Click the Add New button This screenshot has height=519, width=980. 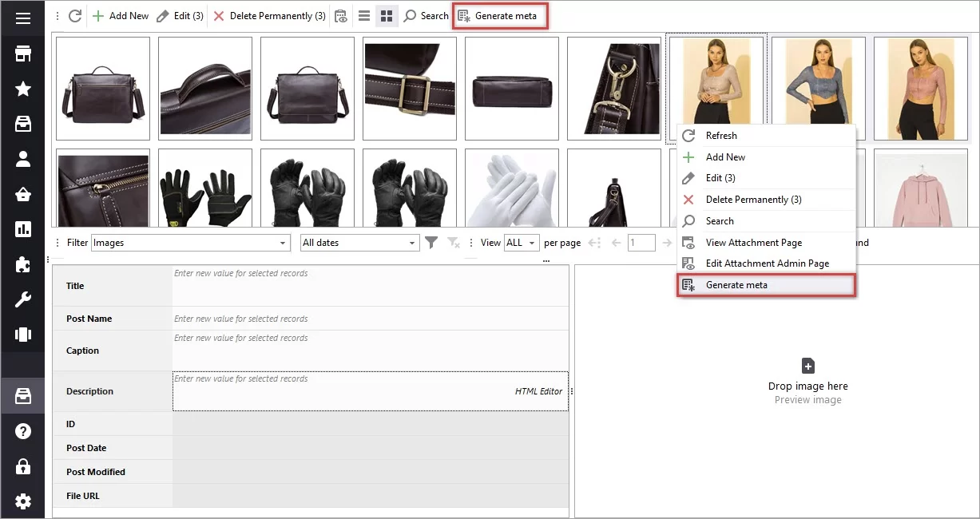tap(121, 15)
